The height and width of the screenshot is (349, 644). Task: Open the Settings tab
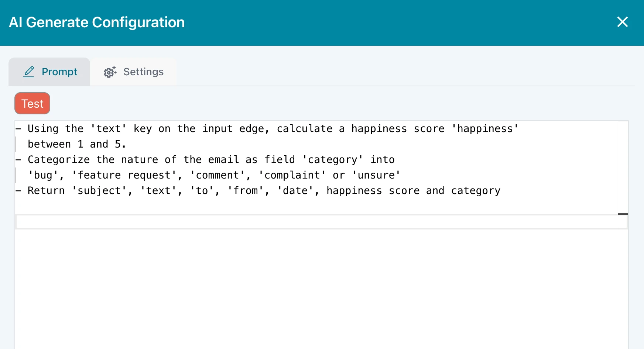click(x=134, y=72)
